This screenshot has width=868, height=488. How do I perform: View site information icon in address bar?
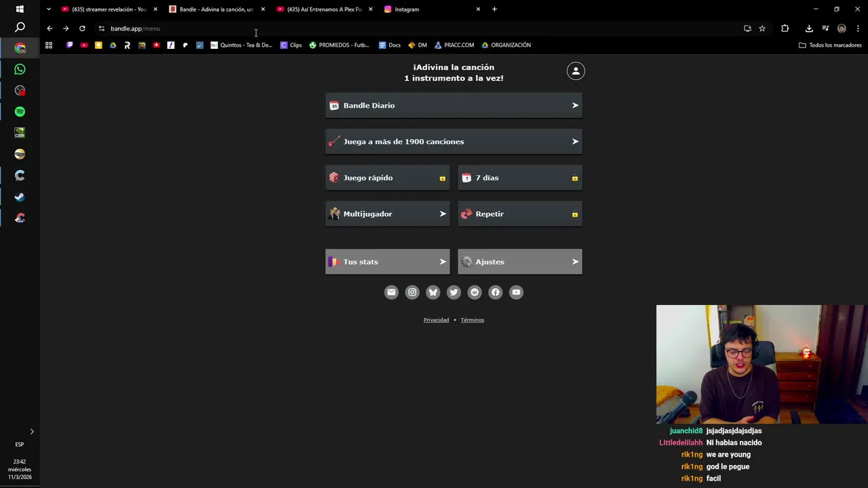[x=102, y=28]
